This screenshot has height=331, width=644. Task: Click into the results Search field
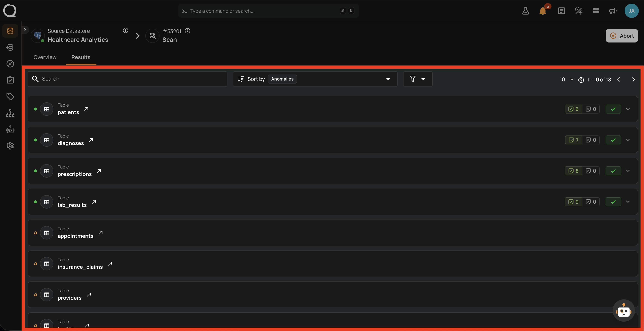click(x=127, y=79)
